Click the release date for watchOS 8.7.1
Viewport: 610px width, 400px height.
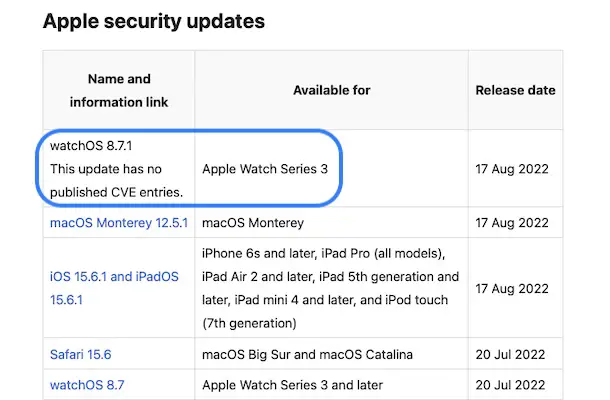pos(512,169)
